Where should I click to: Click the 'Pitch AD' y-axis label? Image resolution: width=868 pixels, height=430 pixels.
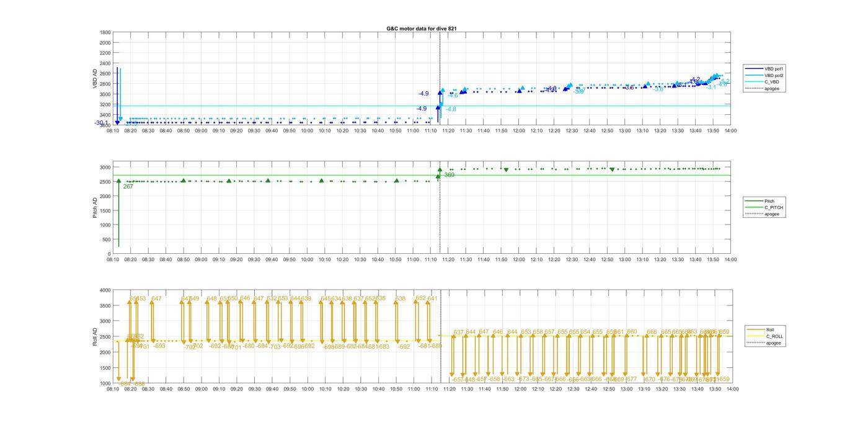95,207
